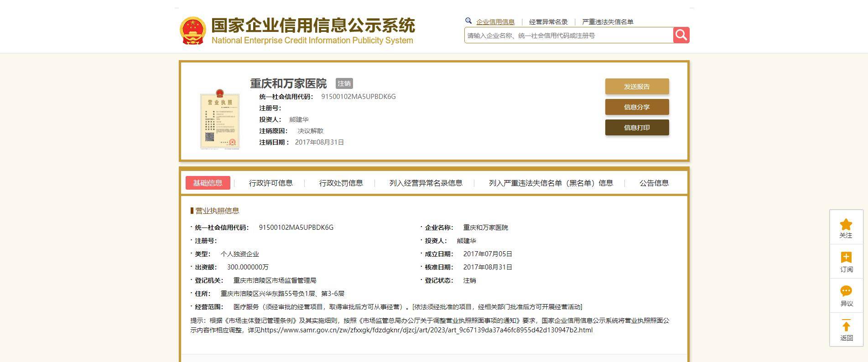Viewport: 868px width, 362px height.
Task: Click the 核准日期 value 2017年08月31日
Action: pyautogui.click(x=488, y=267)
